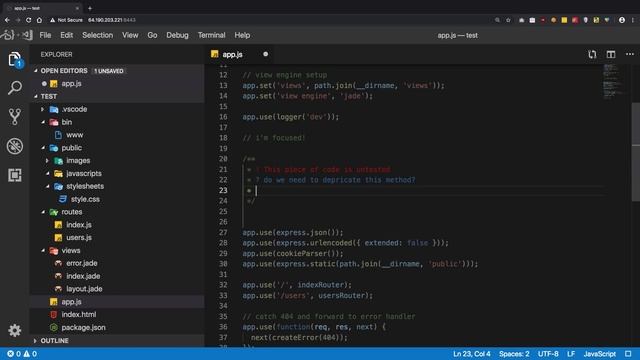Expand the .vscode folder
The height and width of the screenshot is (360, 640).
tap(42, 109)
